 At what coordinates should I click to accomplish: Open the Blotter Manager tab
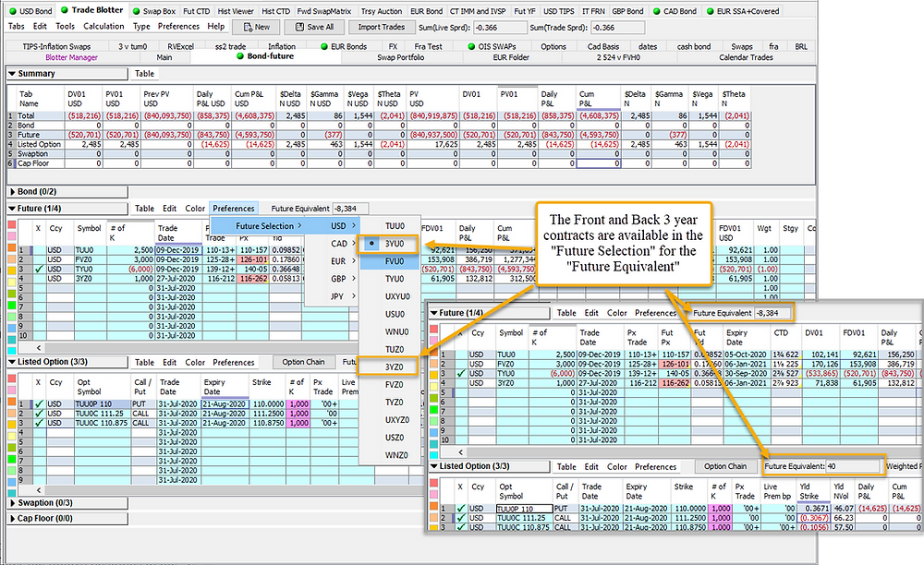click(x=71, y=57)
